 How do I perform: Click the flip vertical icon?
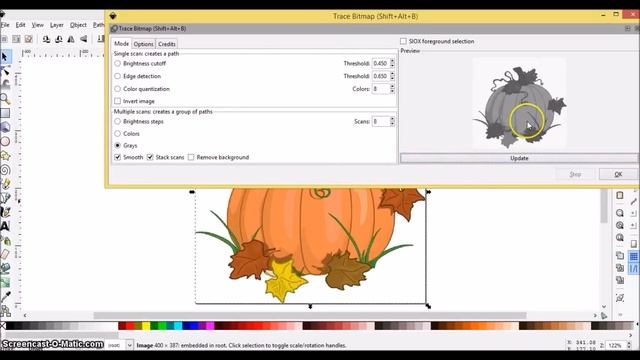coord(83,39)
